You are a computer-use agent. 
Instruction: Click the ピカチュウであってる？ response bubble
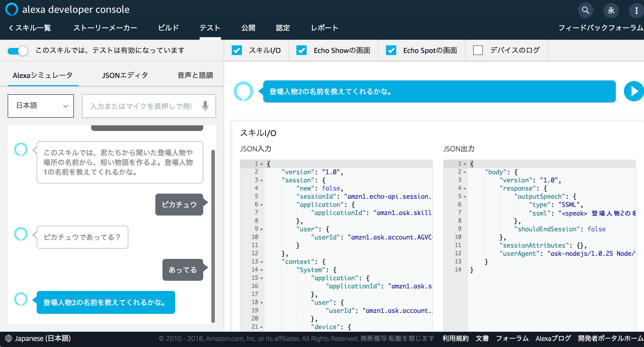(x=83, y=237)
